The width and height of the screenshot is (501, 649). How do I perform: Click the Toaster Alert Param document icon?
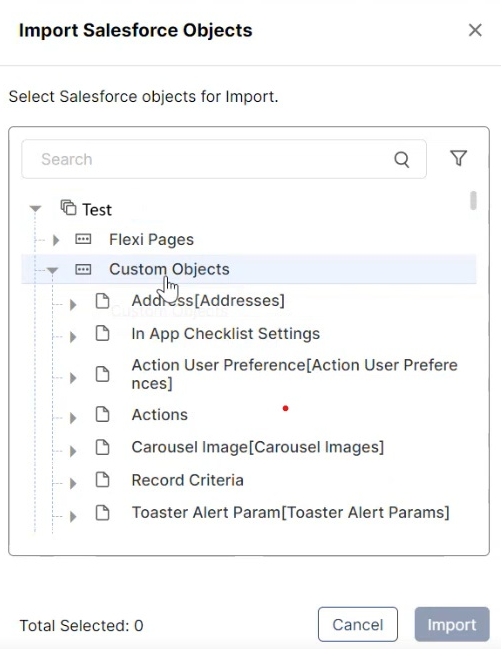(102, 512)
